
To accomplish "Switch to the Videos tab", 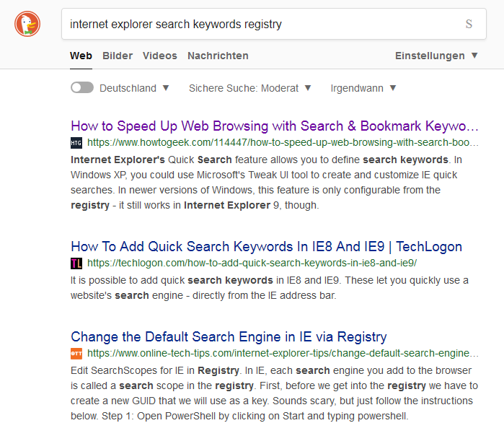I will pyautogui.click(x=160, y=56).
